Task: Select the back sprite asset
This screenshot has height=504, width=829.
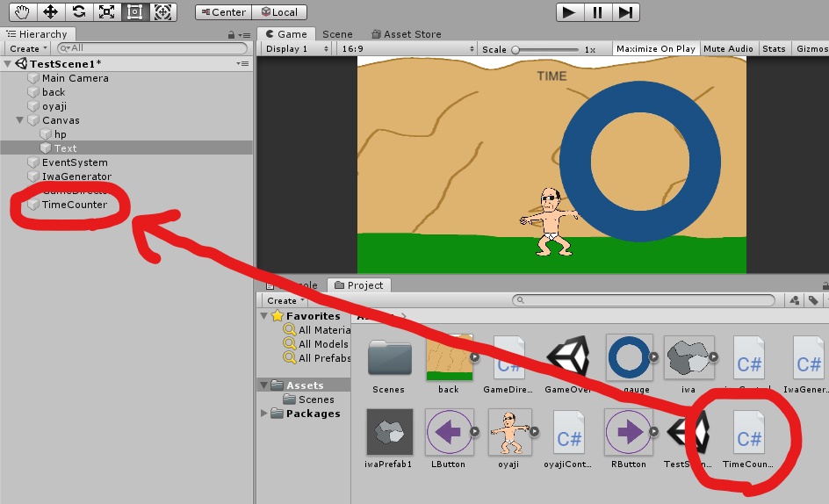Action: point(449,365)
